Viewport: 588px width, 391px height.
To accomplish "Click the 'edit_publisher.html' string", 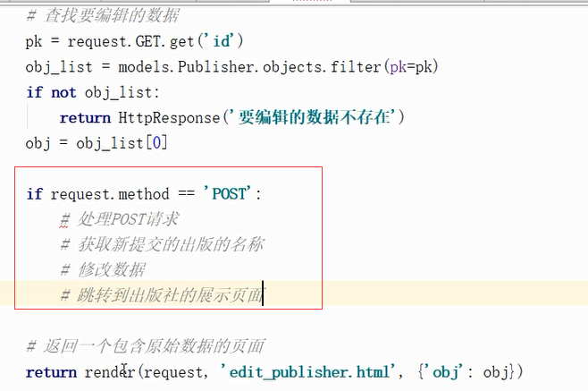I will pos(309,372).
